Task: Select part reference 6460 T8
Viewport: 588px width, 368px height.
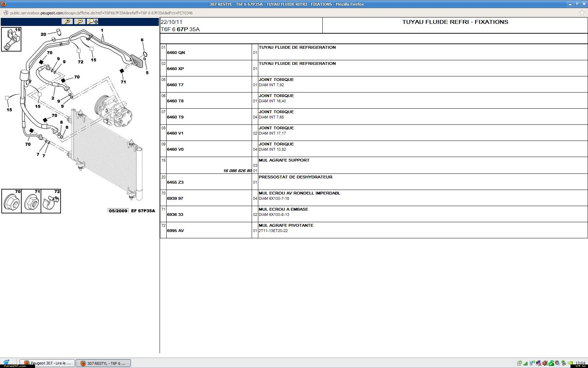Action: (x=175, y=101)
